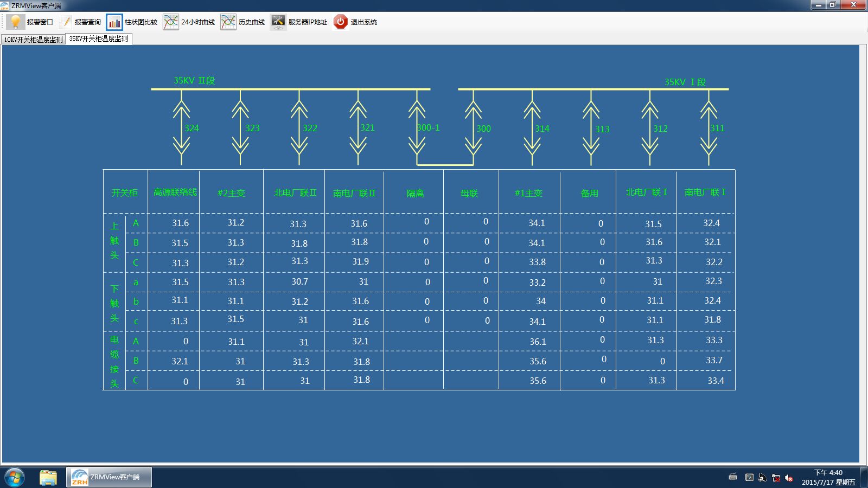Open the network disconnected tray icon
Viewport: 868px width, 488px height.
pyautogui.click(x=775, y=478)
